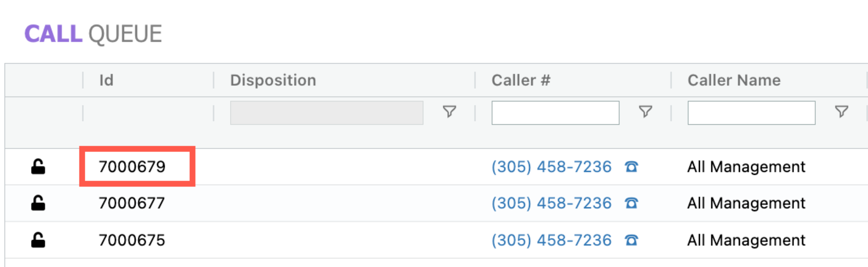Click phone icon in row 7000675
The height and width of the screenshot is (267, 868).
pyautogui.click(x=631, y=240)
